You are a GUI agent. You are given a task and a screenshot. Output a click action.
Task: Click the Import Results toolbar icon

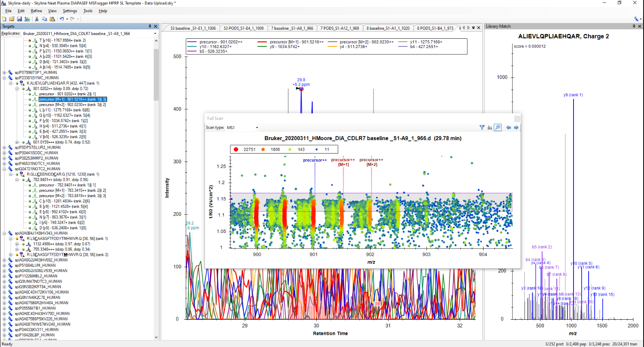27,19
